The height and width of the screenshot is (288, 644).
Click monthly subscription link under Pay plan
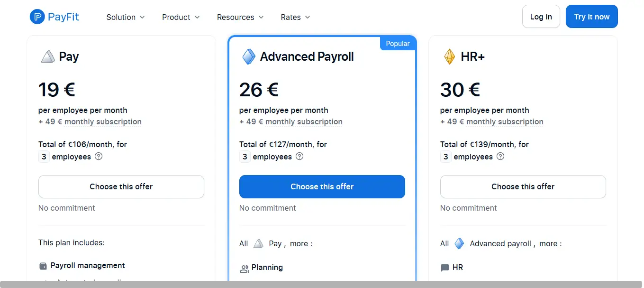point(103,121)
